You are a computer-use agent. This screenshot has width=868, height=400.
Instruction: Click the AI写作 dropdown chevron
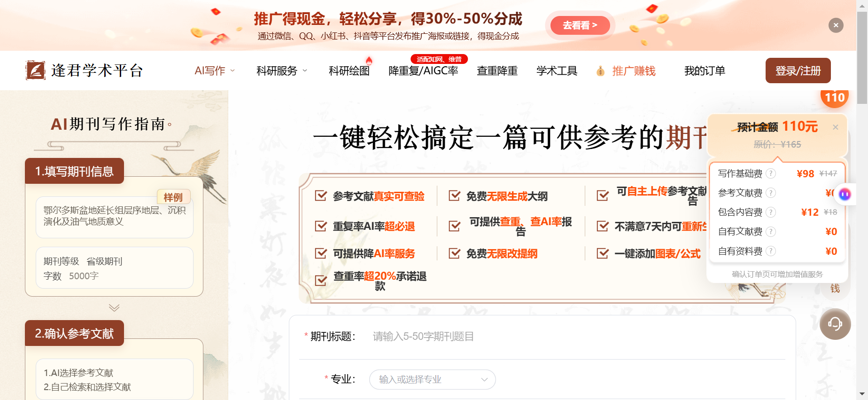[232, 71]
